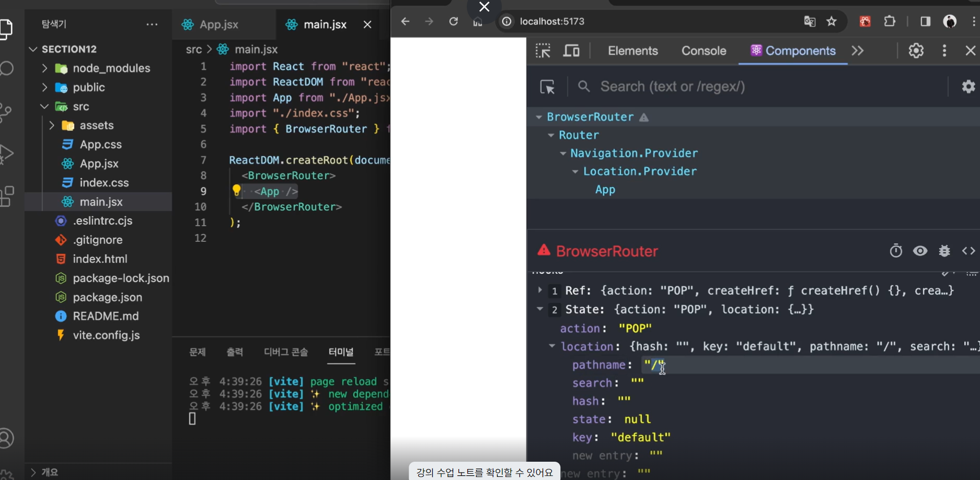980x480 pixels.
Task: Click lightbulb quick-fix on line 9
Action: point(236,190)
